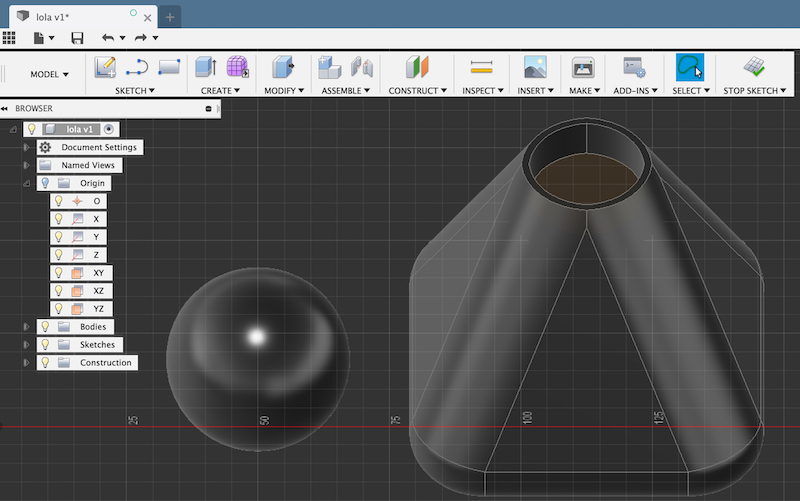Expand the Sketches folder node
This screenshot has height=501, width=800.
pyautogui.click(x=26, y=344)
